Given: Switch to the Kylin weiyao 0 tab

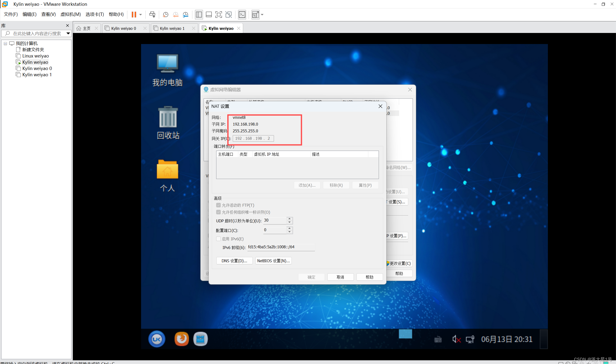Looking at the screenshot, I should (123, 28).
